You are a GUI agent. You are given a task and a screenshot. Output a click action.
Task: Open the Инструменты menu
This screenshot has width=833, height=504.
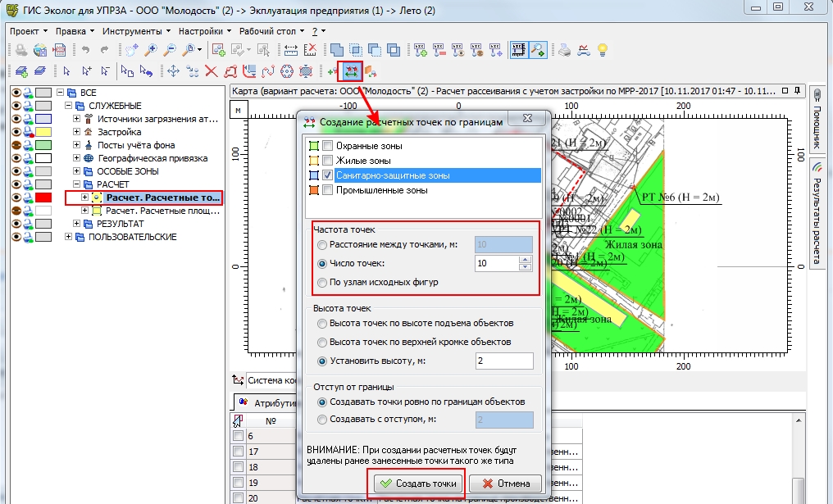coord(131,30)
